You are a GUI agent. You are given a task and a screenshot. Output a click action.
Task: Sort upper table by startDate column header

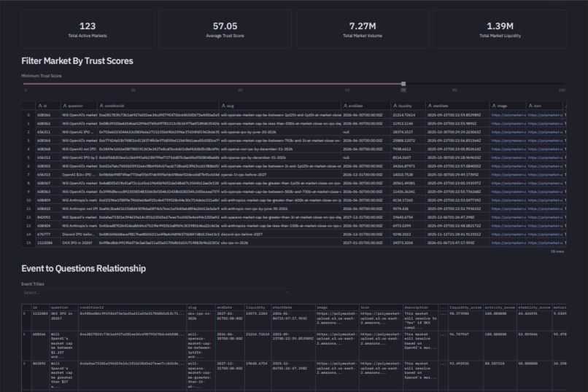[457, 106]
